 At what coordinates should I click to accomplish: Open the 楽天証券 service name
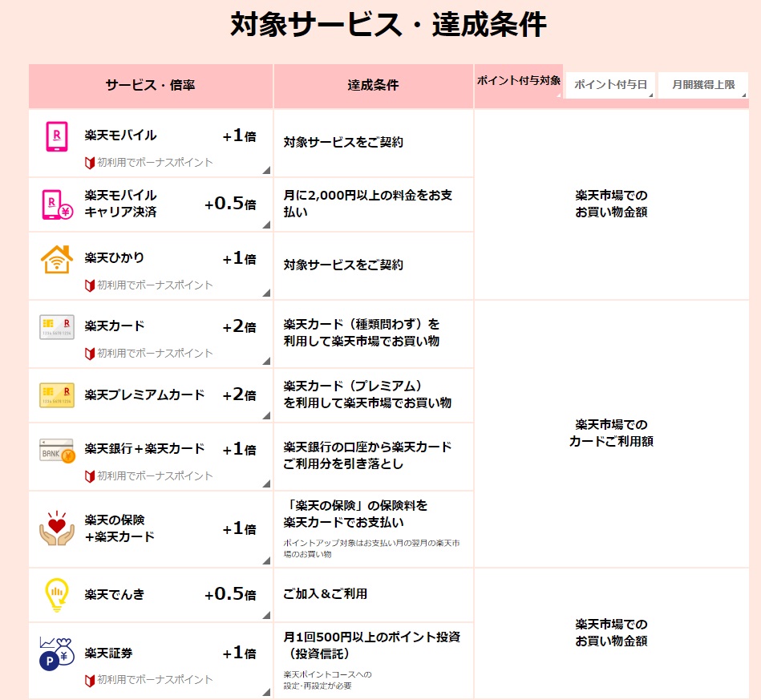pos(109,653)
